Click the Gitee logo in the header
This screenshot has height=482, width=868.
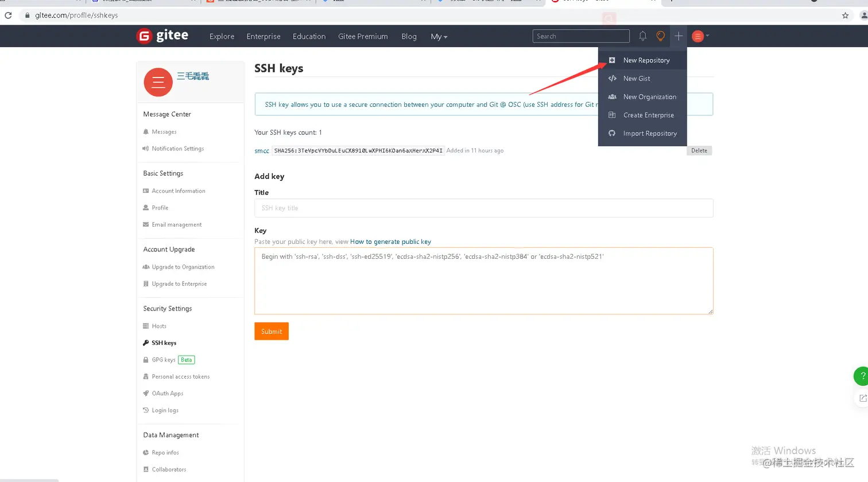click(162, 36)
